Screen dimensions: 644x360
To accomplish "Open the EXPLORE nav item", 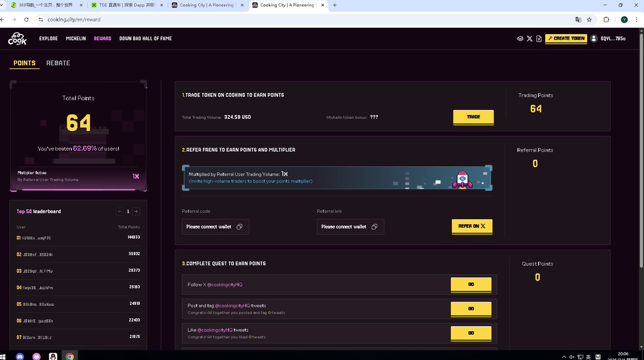I will tap(48, 39).
